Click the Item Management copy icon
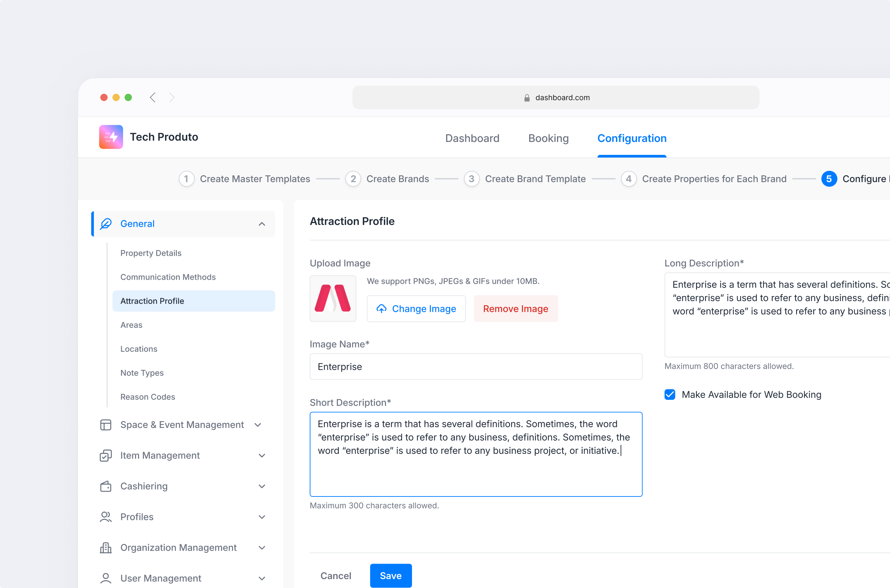 pos(106,455)
